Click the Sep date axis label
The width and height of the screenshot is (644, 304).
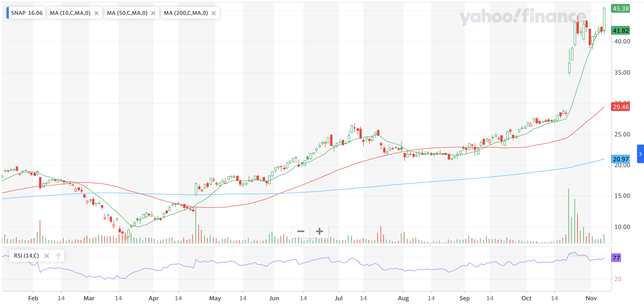pos(465,298)
